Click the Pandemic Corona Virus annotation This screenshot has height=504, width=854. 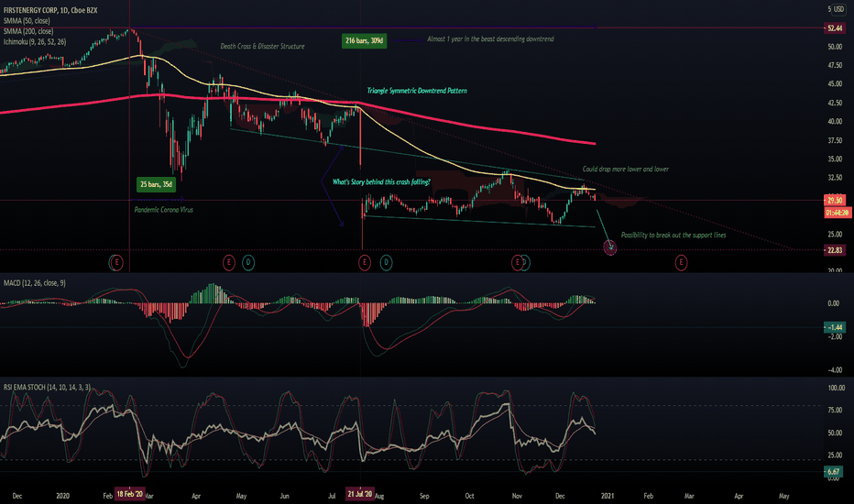click(x=164, y=210)
